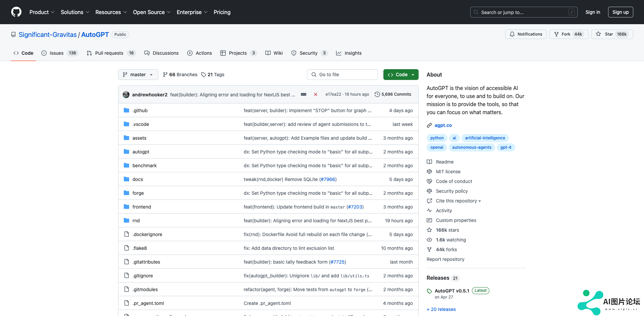Fork the repository with Fork button
This screenshot has width=644, height=316.
(569, 34)
